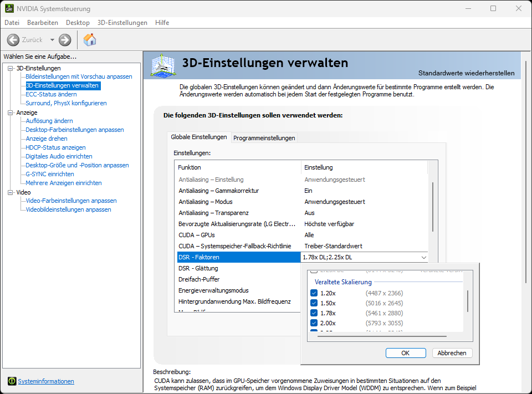Viewport: 532px width, 394px height.
Task: Click the Back arrow icon
Action: [13, 40]
